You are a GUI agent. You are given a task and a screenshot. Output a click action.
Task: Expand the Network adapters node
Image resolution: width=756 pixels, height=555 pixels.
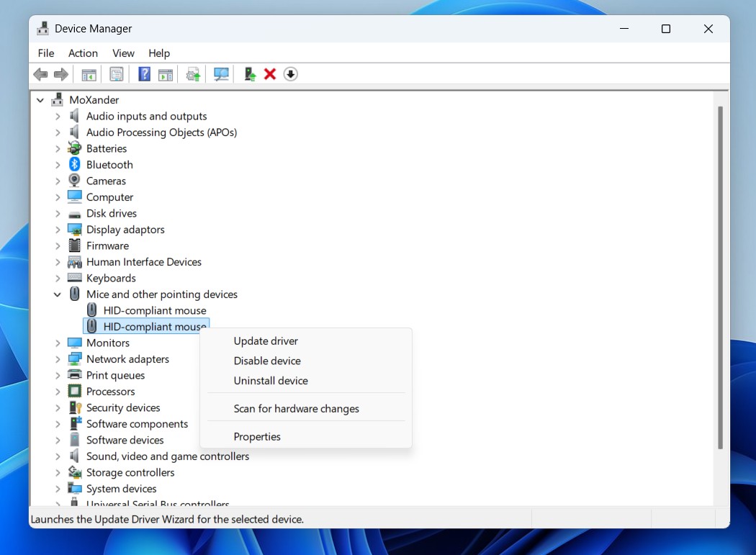pos(58,359)
